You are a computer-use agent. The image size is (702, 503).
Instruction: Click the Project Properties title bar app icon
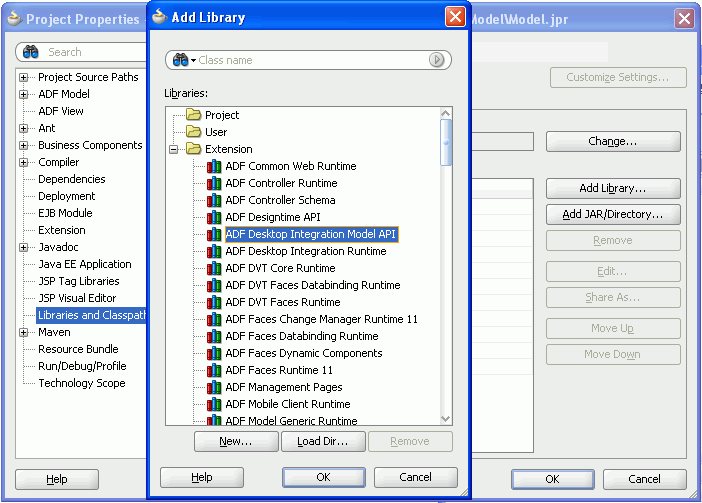coord(14,19)
